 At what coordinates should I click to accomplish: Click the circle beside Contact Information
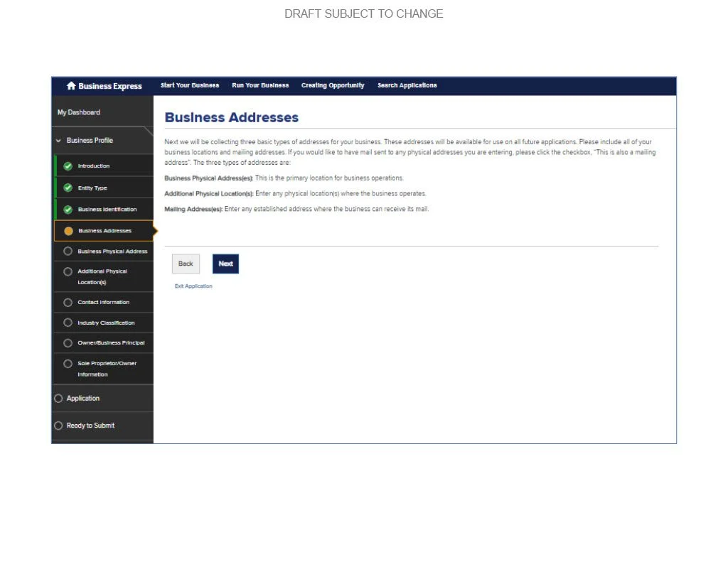68,303
